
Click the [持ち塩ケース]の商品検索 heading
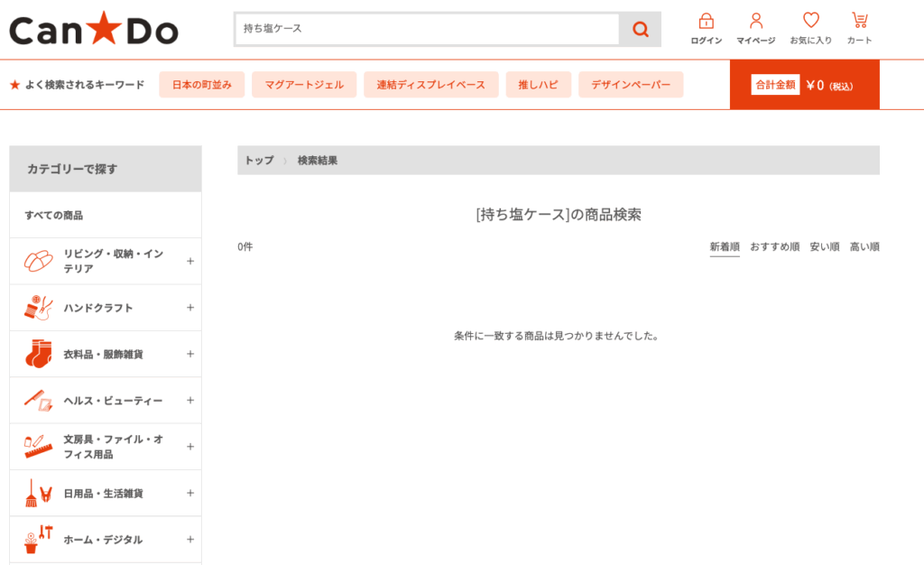pyautogui.click(x=559, y=215)
